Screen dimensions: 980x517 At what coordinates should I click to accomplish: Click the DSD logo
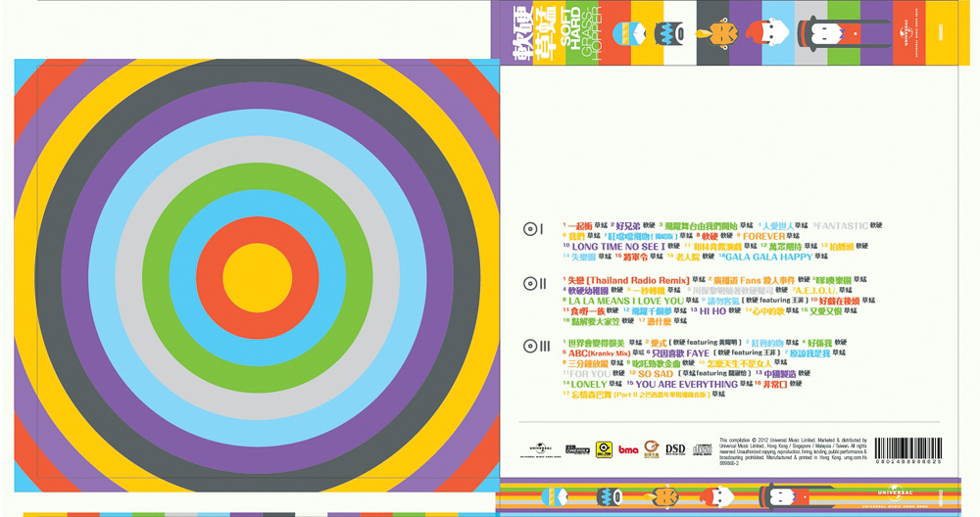(675, 449)
